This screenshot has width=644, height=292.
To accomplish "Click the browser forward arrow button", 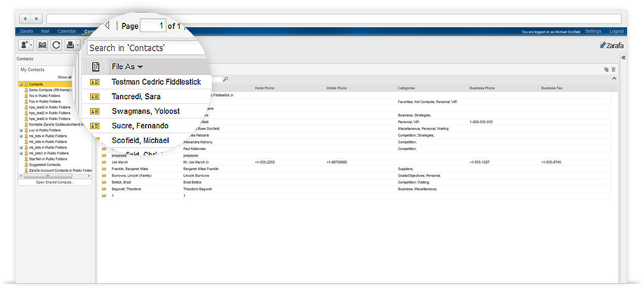I will tap(37, 19).
